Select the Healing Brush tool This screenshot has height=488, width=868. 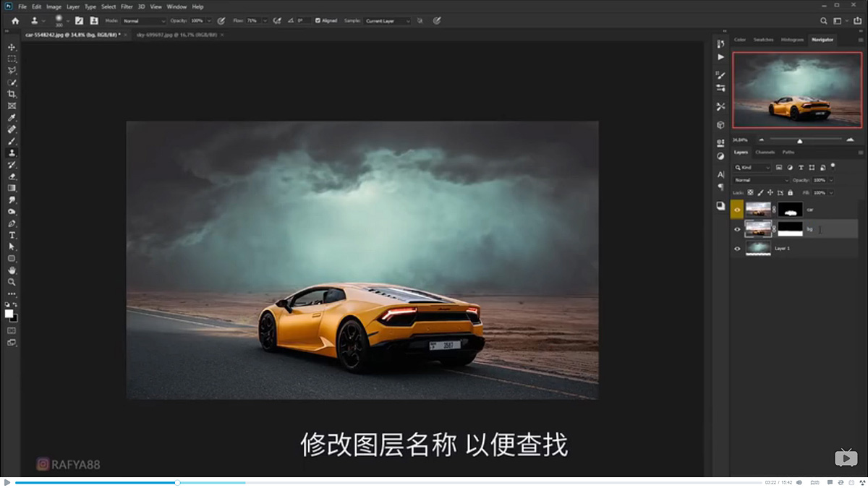[x=11, y=129]
